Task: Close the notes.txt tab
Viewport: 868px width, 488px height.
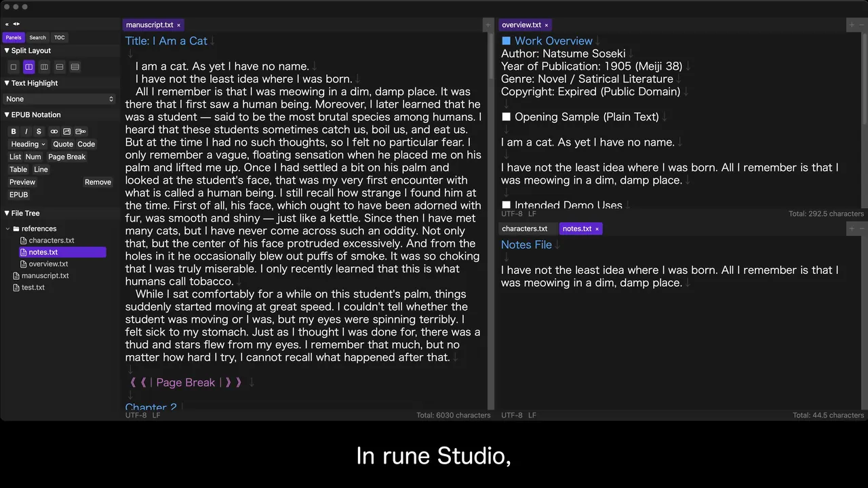Action: 597,229
